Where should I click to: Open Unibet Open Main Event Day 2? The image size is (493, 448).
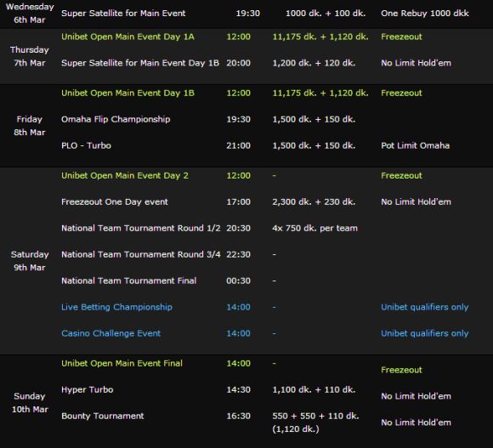click(125, 175)
